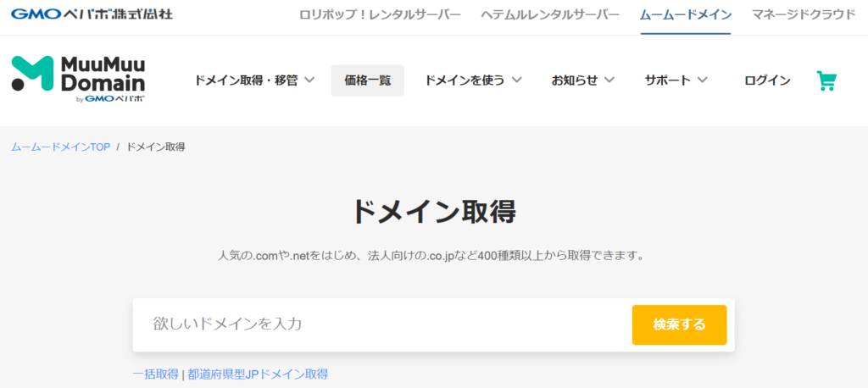The width and height of the screenshot is (868, 388).
Task: Focus the 欲しいドメインを入力 search field
Action: click(x=381, y=324)
